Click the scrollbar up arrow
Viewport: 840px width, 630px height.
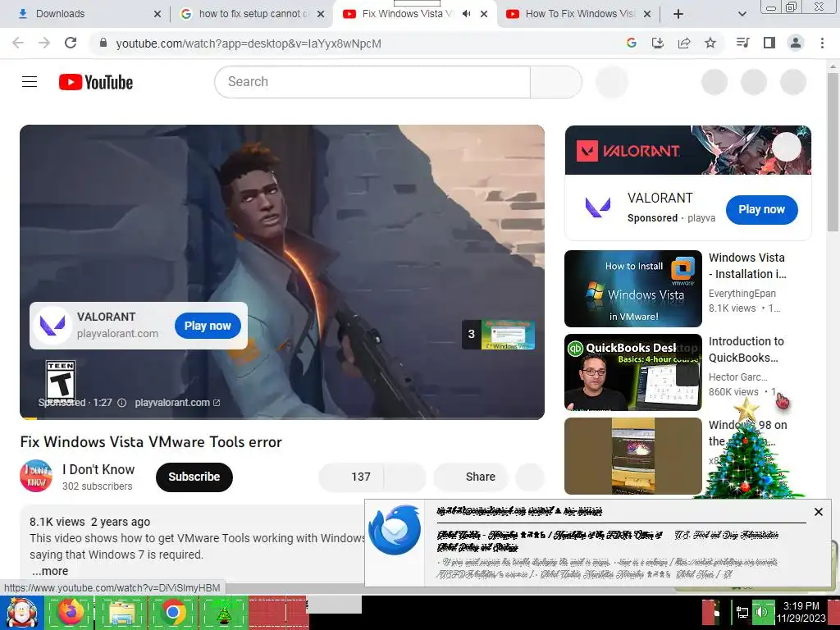pyautogui.click(x=833, y=65)
